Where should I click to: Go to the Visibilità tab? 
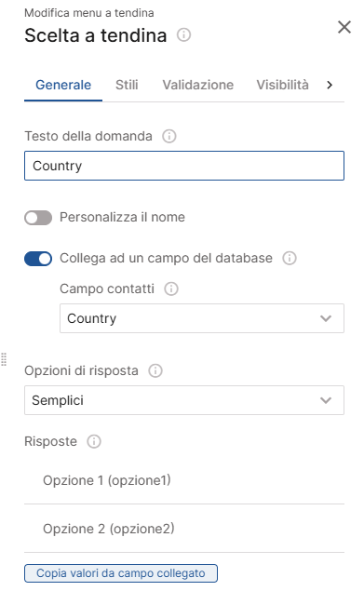tap(282, 85)
